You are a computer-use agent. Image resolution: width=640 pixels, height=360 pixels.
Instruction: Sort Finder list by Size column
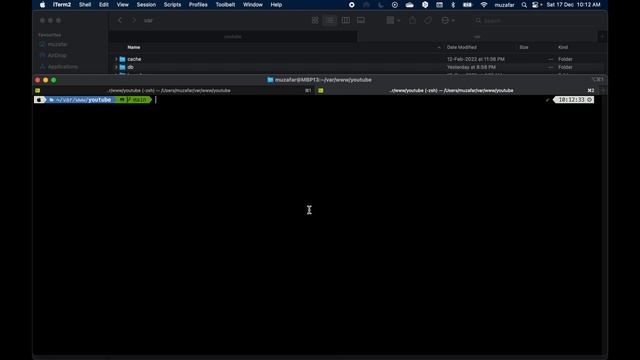tap(524, 47)
